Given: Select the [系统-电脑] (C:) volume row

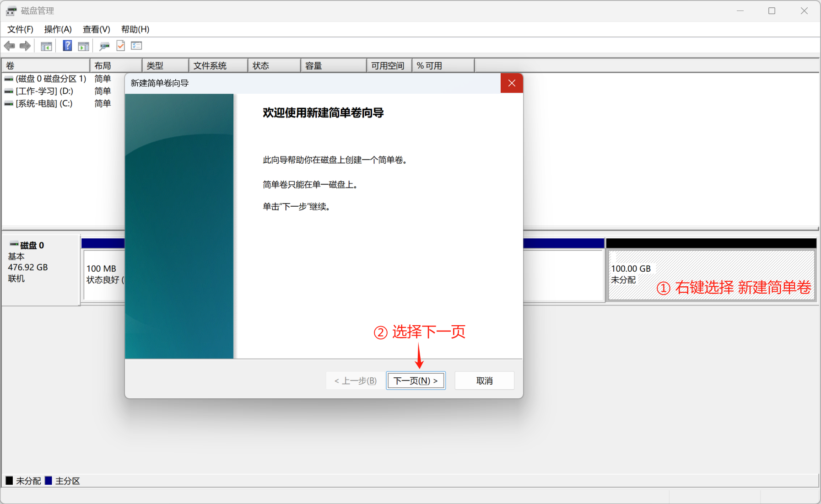Looking at the screenshot, I should 63,104.
